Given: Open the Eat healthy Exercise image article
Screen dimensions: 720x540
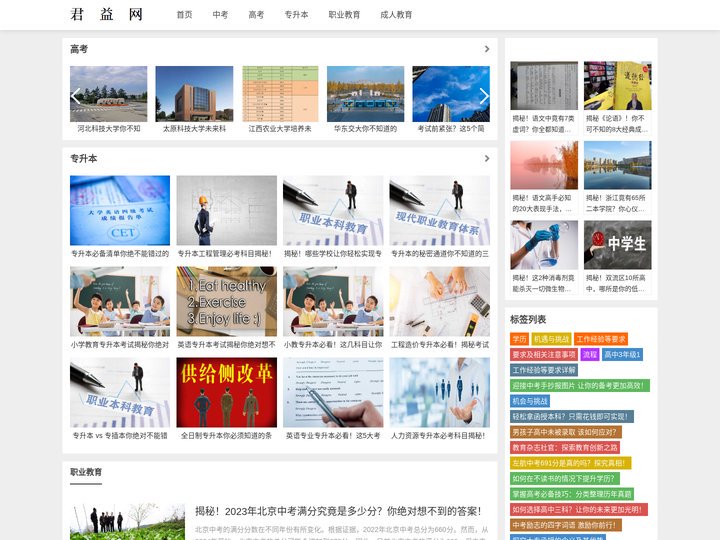Looking at the screenshot, I should point(227,301).
